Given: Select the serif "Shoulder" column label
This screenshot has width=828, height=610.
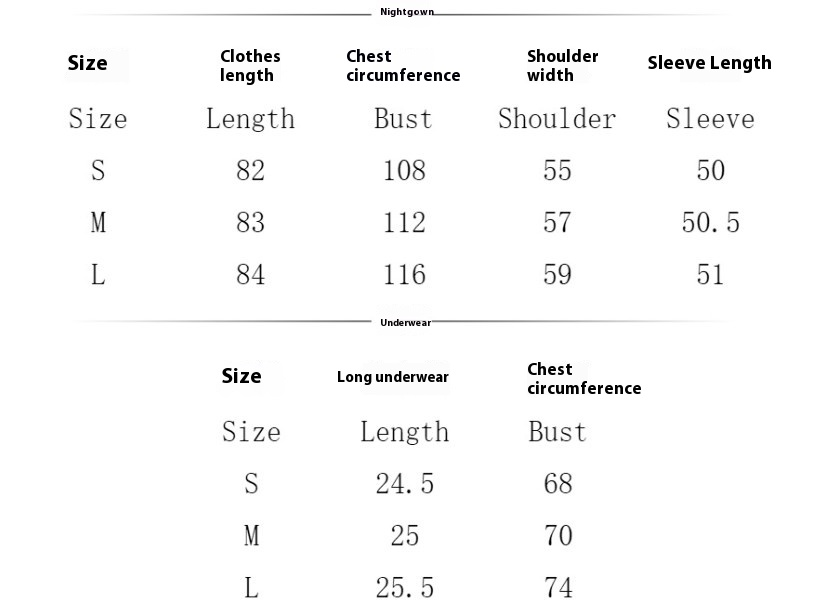Looking at the screenshot, I should point(557,119).
